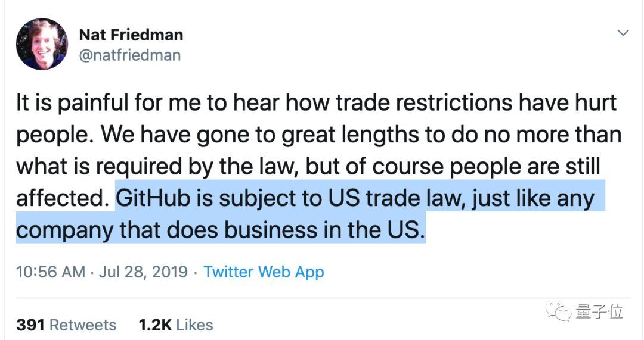Click the WeChat logo watermark icon
This screenshot has height=340, width=644.
(559, 312)
